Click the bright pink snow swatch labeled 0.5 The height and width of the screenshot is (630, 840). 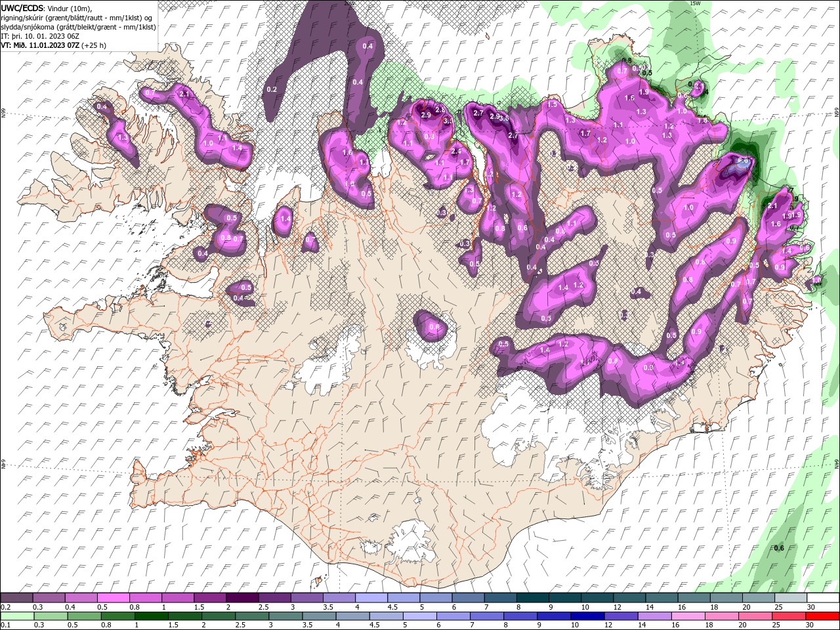tap(113, 598)
